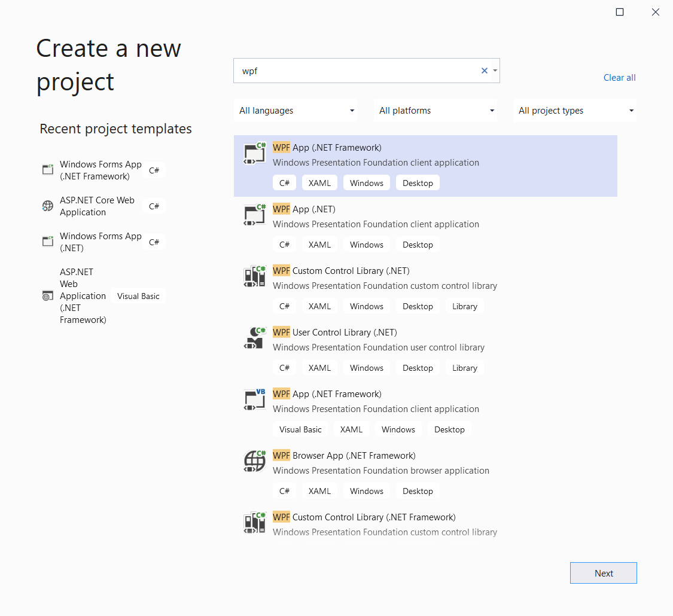Open the All project types dropdown
Viewport: 673px width, 616px height.
pos(574,110)
